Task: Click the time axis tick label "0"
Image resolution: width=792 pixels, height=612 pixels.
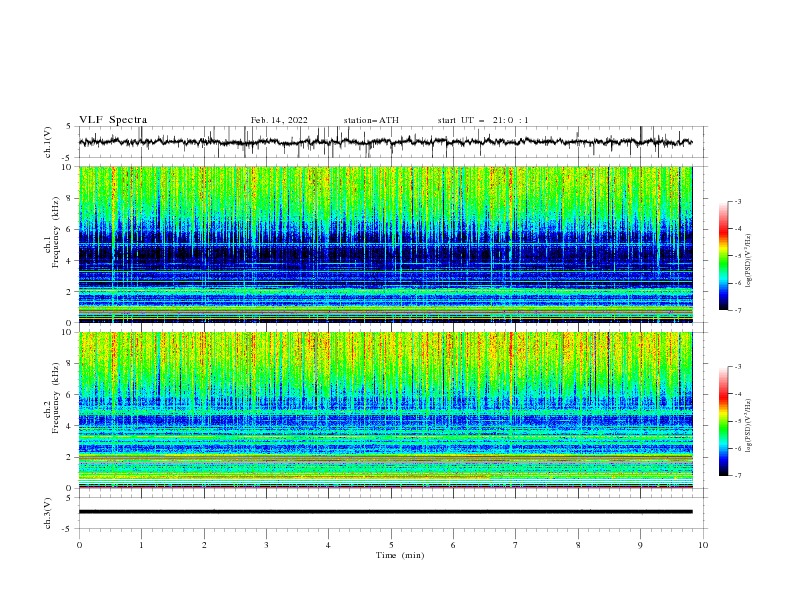Action: (79, 545)
